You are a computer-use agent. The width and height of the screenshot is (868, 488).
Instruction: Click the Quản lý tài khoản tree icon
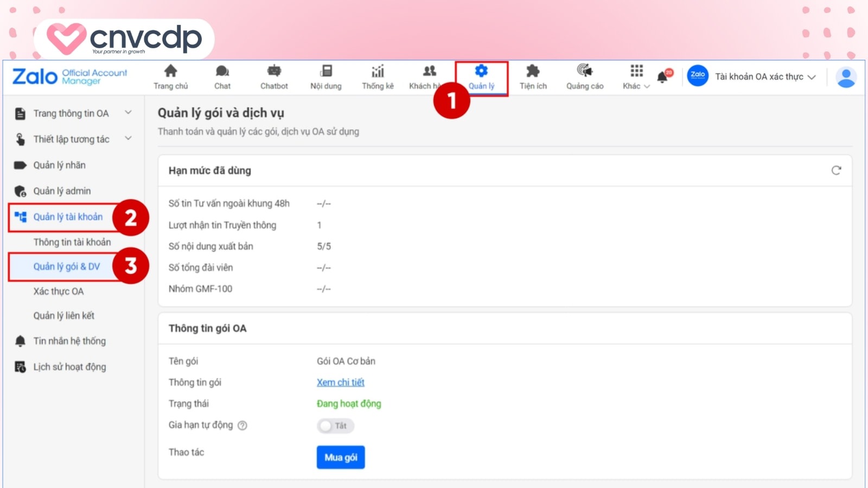click(21, 217)
